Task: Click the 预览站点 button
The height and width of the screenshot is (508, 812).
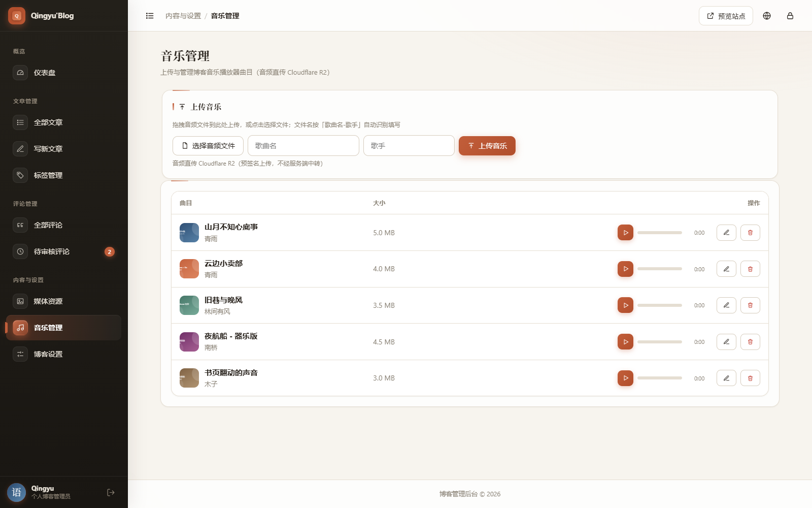Action: pos(726,16)
